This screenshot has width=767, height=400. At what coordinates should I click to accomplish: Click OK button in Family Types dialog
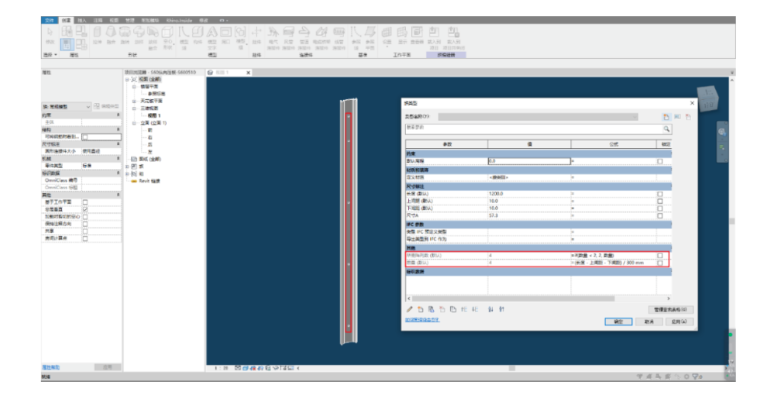pyautogui.click(x=619, y=322)
